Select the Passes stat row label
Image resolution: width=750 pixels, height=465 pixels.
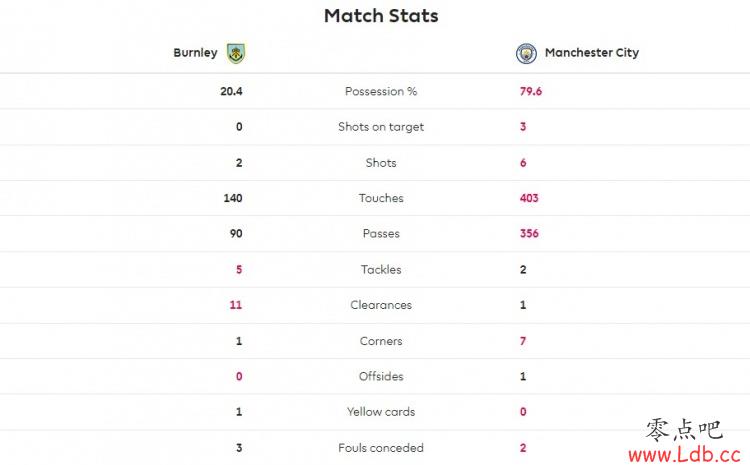(x=381, y=233)
